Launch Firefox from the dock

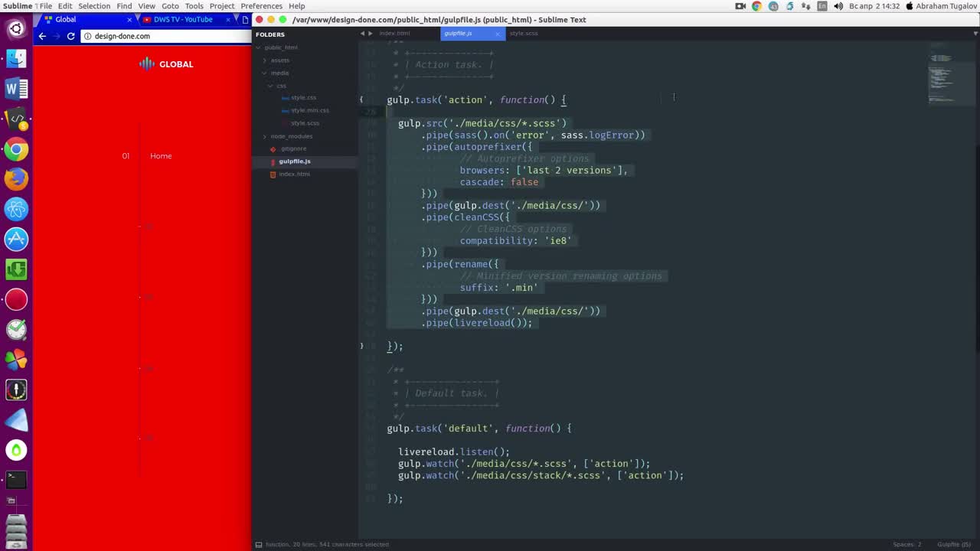[x=16, y=179]
